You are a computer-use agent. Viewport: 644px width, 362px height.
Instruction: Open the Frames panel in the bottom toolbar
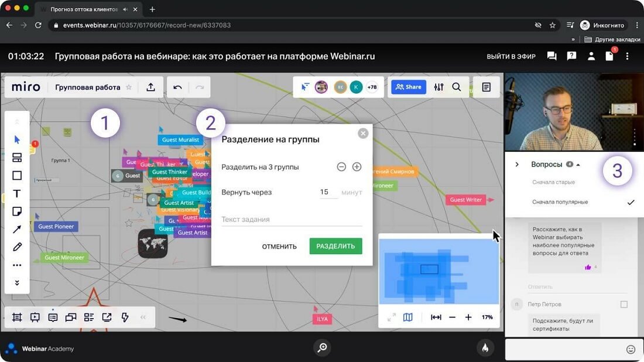[x=16, y=317]
